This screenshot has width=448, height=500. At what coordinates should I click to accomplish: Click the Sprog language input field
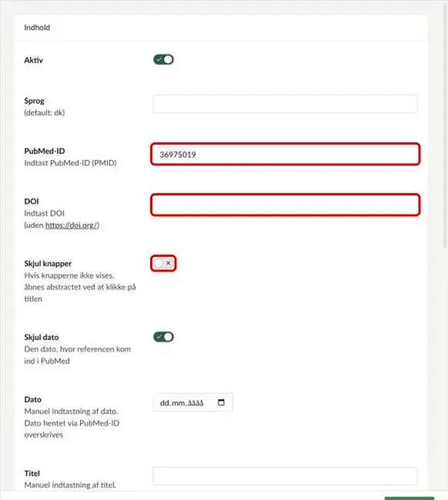point(285,104)
